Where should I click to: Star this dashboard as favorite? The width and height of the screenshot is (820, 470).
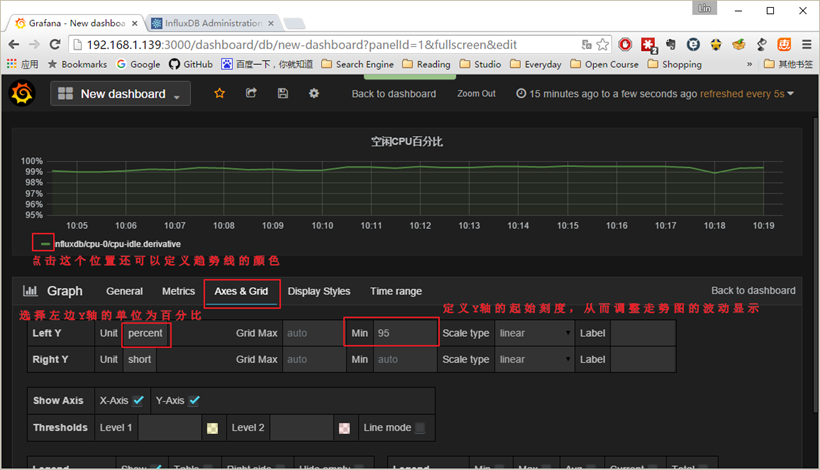tap(220, 93)
